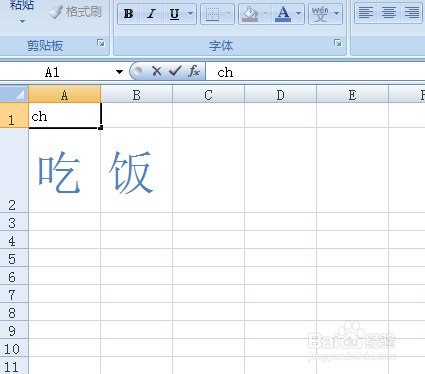Select column C header
The image size is (425, 374).
click(x=208, y=95)
